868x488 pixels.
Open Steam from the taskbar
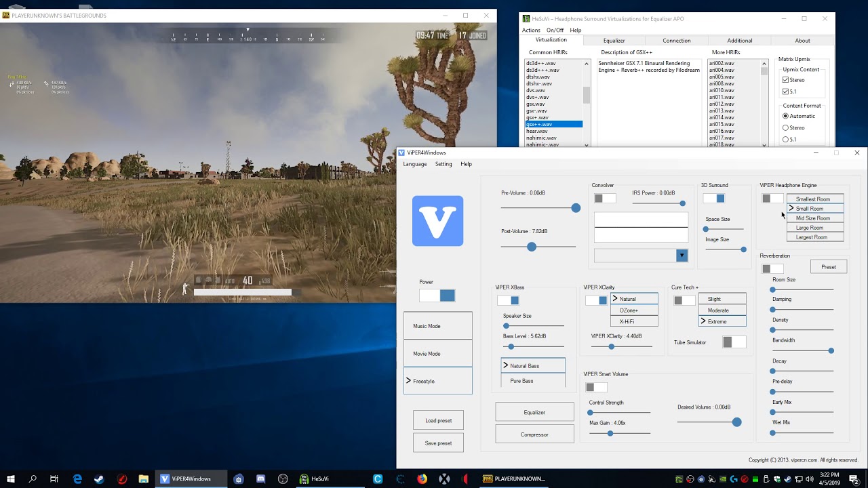(99, 479)
